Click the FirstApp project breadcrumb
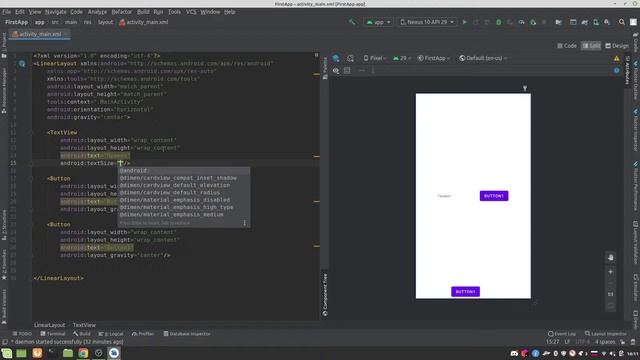 [x=16, y=22]
